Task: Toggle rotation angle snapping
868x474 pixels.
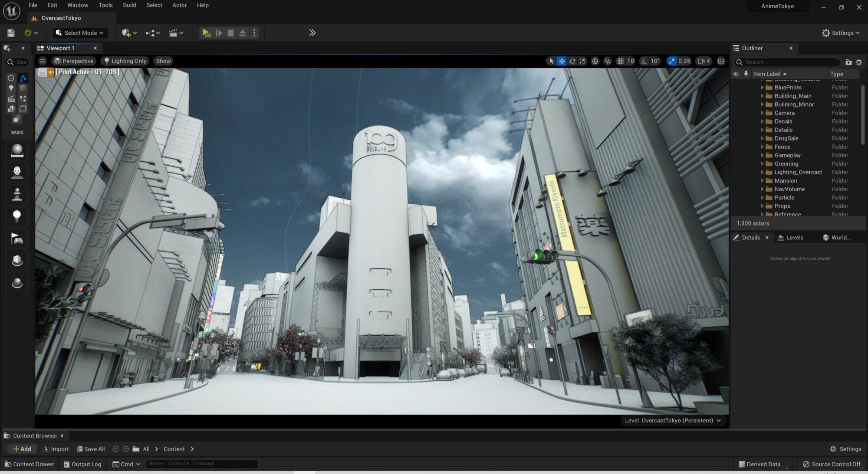Action: pos(644,61)
